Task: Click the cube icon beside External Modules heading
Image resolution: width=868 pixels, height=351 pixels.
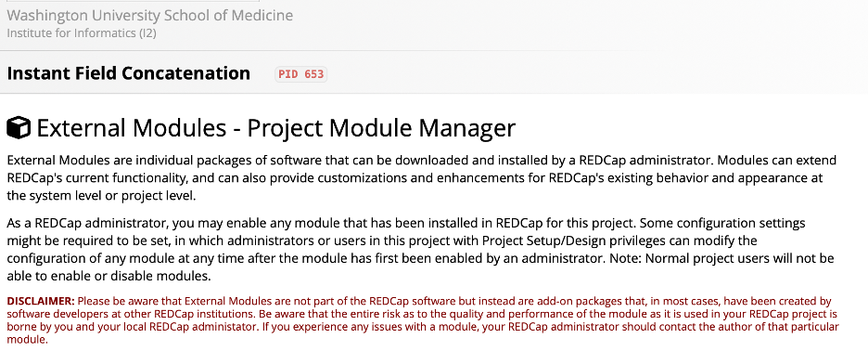Action: 19,127
